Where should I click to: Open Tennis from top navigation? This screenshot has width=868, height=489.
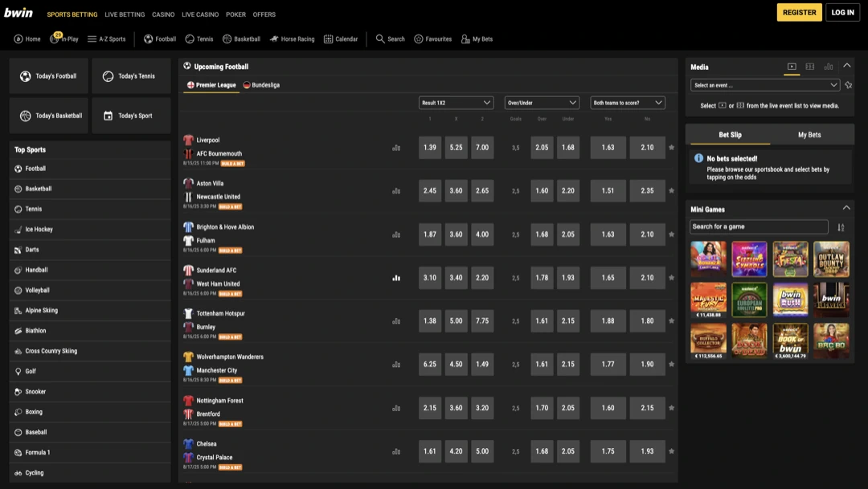(199, 39)
